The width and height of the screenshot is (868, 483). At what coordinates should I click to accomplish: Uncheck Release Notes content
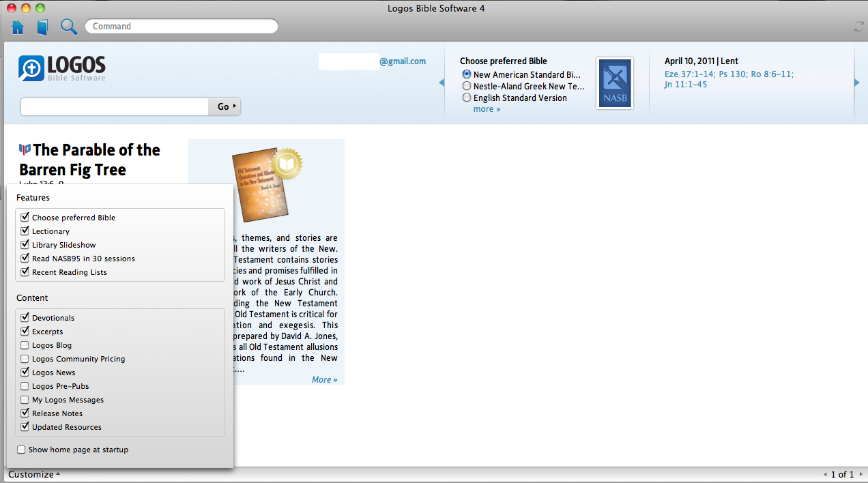pyautogui.click(x=25, y=413)
